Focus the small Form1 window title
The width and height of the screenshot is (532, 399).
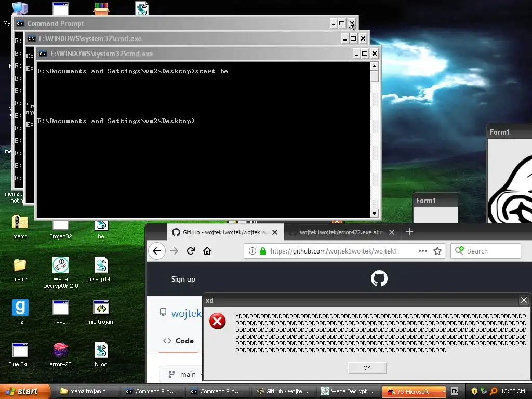(x=426, y=201)
